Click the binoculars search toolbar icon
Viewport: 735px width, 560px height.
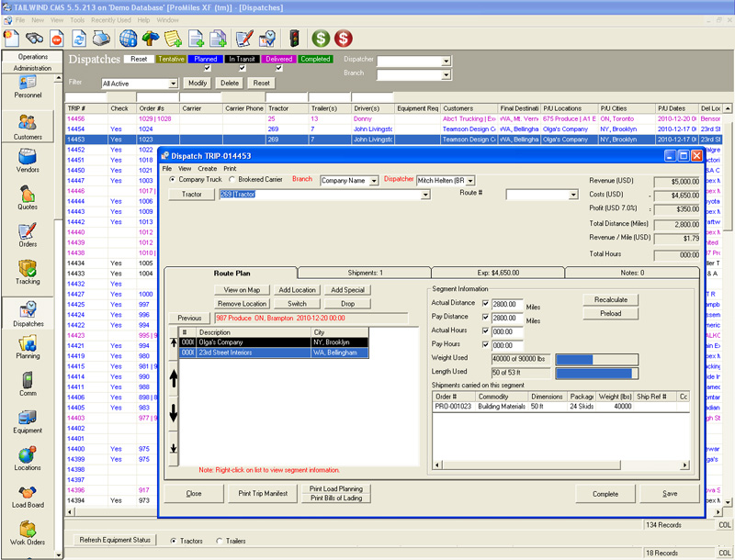coord(36,39)
